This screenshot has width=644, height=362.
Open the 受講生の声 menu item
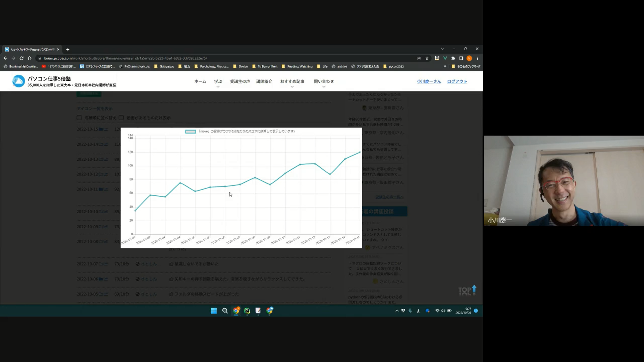pyautogui.click(x=240, y=81)
